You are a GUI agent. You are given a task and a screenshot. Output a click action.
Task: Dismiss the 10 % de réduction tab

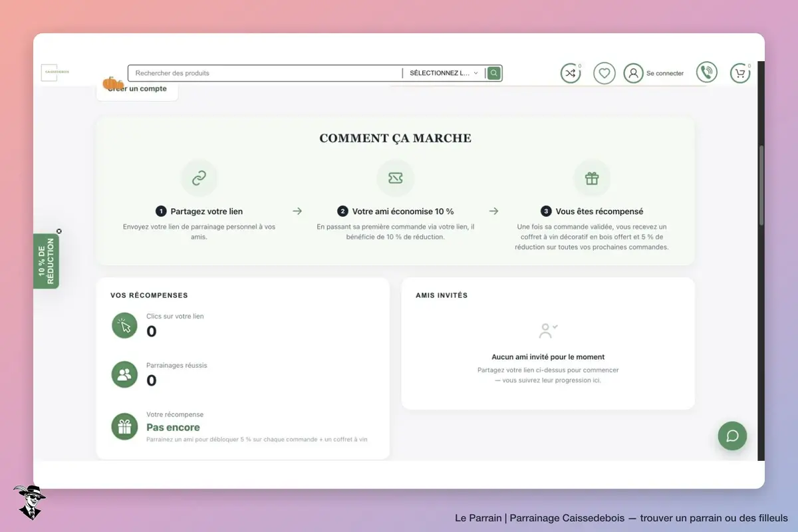59,231
